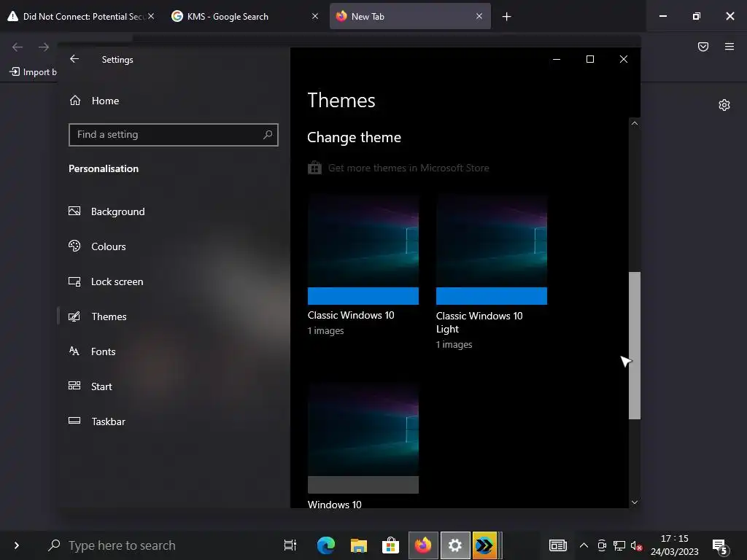747x560 pixels.
Task: Open the notification action center
Action: (720, 546)
